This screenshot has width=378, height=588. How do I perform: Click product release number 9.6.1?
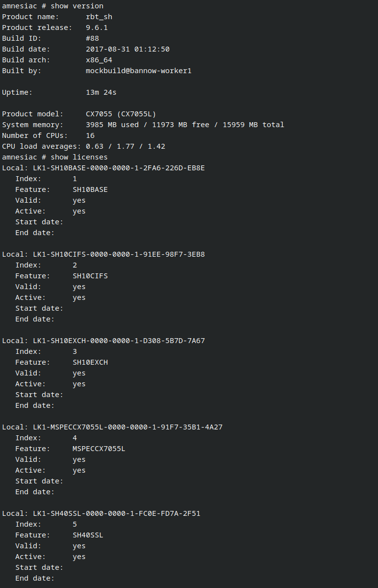[97, 27]
